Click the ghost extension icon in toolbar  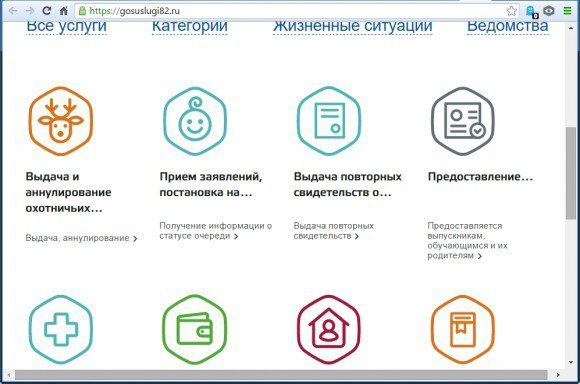click(x=532, y=11)
